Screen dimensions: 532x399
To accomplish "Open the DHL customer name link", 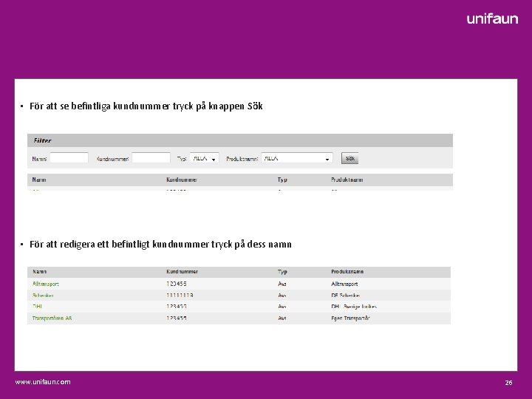I will pos(37,307).
